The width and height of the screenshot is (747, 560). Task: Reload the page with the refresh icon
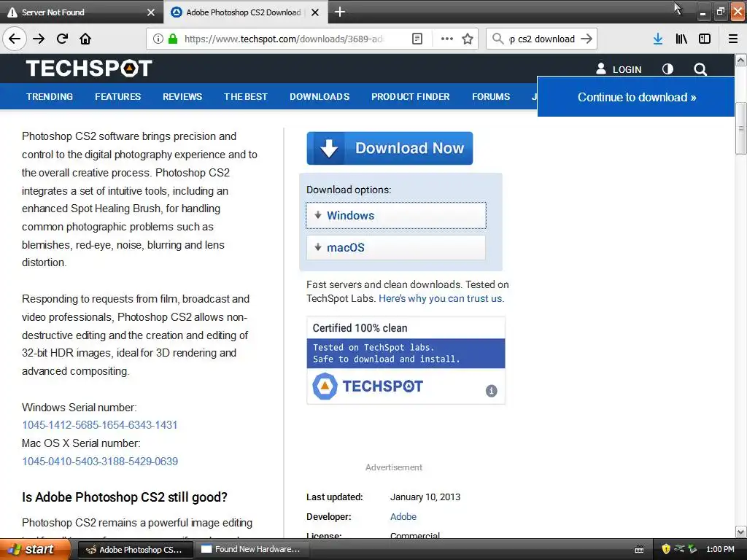tap(62, 39)
